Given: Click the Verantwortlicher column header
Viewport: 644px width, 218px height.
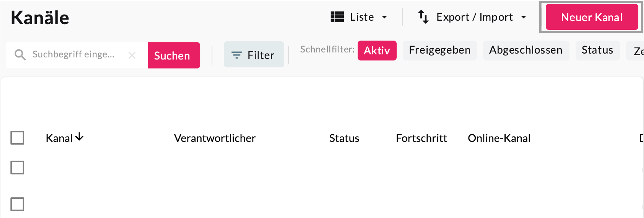Looking at the screenshot, I should click(215, 138).
